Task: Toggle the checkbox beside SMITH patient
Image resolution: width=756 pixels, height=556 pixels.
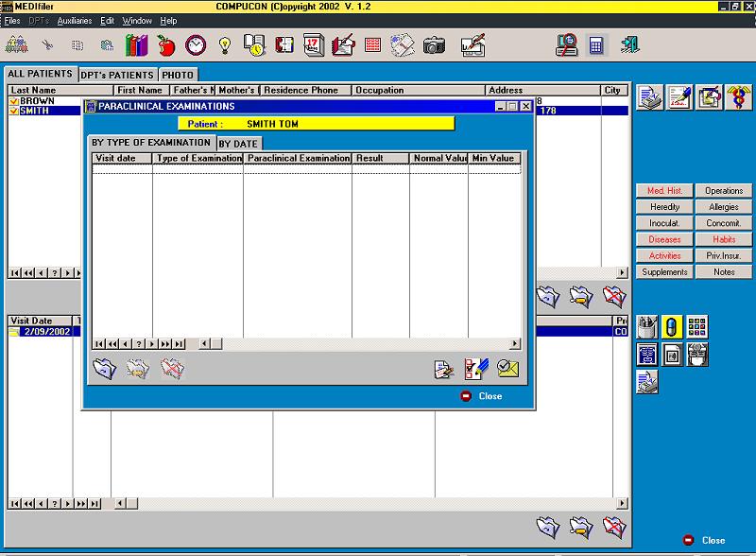Action: 13,111
